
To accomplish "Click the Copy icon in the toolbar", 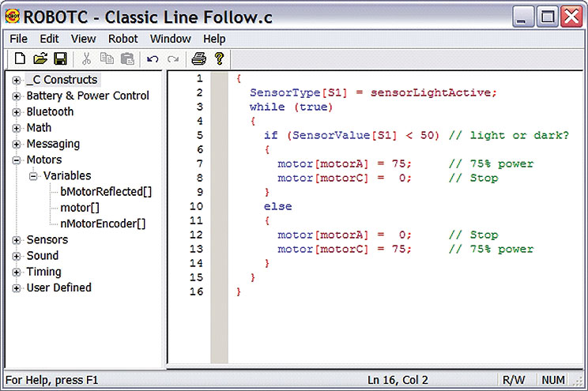I will pyautogui.click(x=107, y=58).
